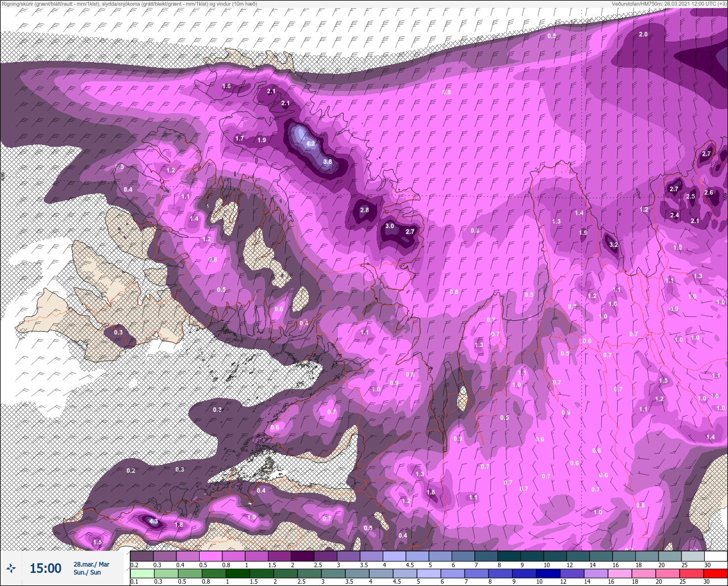Pick the darkest purple top-row legend swatch for 2

303,556
